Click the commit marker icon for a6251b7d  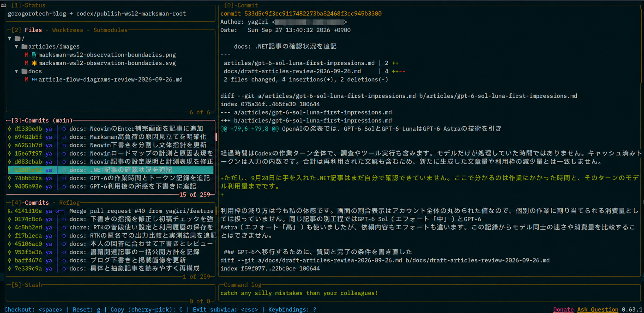pos(9,145)
